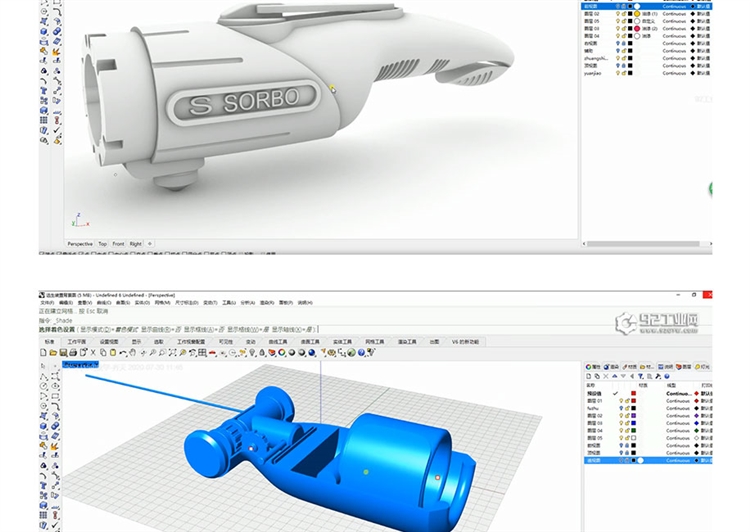Click blue render sphere icon in lower toolbar
The height and width of the screenshot is (532, 750).
pyautogui.click(x=311, y=353)
